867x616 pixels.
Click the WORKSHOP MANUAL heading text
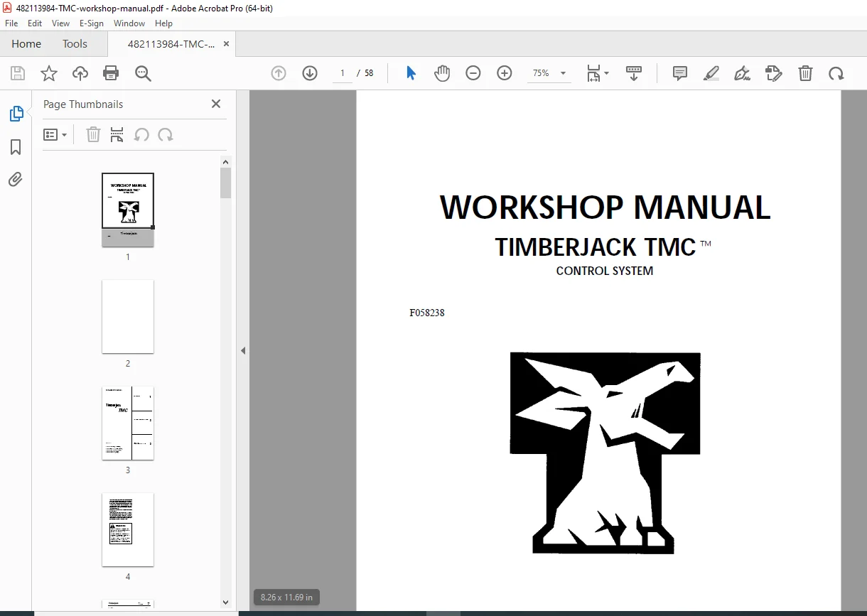click(x=605, y=207)
